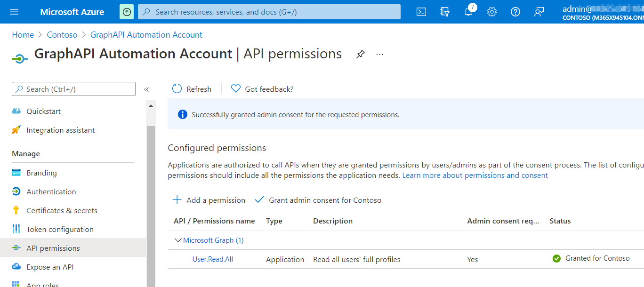Collapse the sidebar with the double chevron
644x287 pixels.
point(146,89)
